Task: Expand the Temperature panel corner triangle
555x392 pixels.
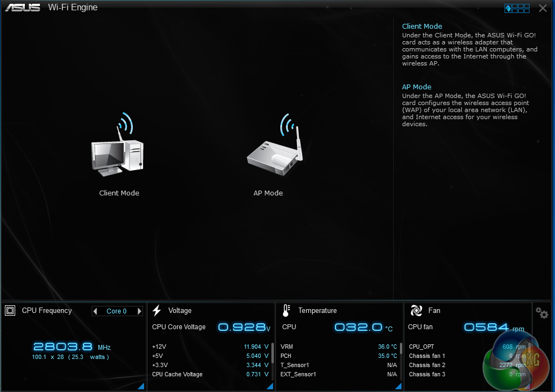Action: pyautogui.click(x=398, y=386)
